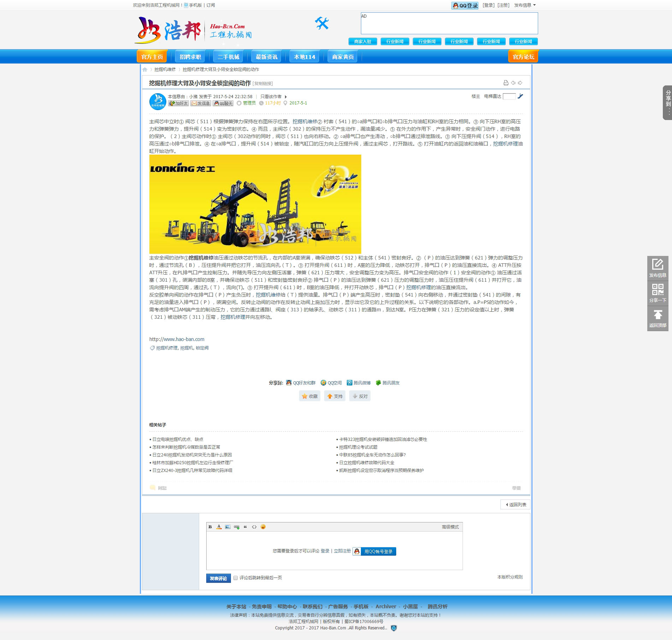Image resolution: width=672 pixels, height=640 pixels.
Task: Click the home icon in breadcrumb
Action: click(x=145, y=70)
